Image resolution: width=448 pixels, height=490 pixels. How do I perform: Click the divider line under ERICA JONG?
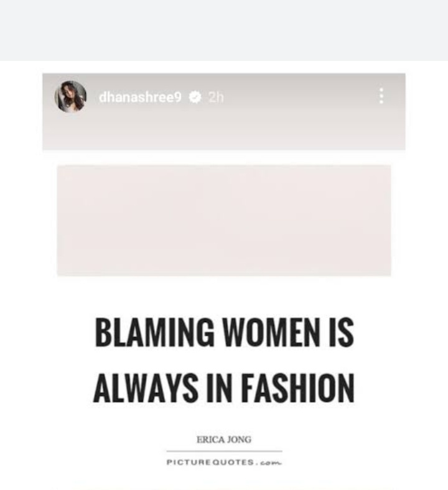224,451
